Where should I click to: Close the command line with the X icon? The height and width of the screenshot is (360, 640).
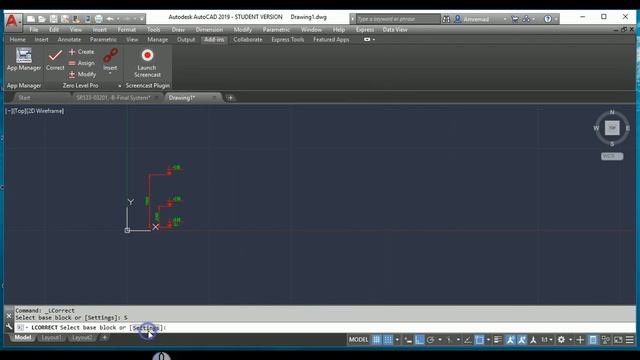click(9, 316)
